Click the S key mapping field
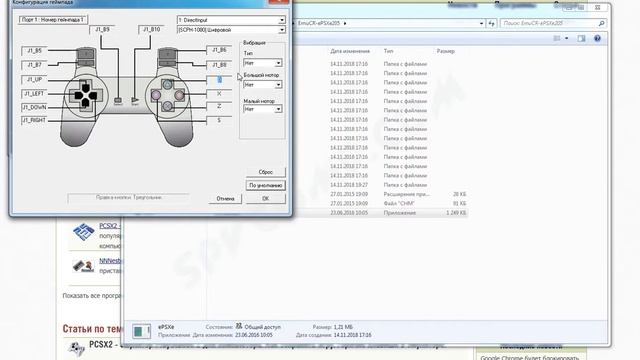 (219, 120)
